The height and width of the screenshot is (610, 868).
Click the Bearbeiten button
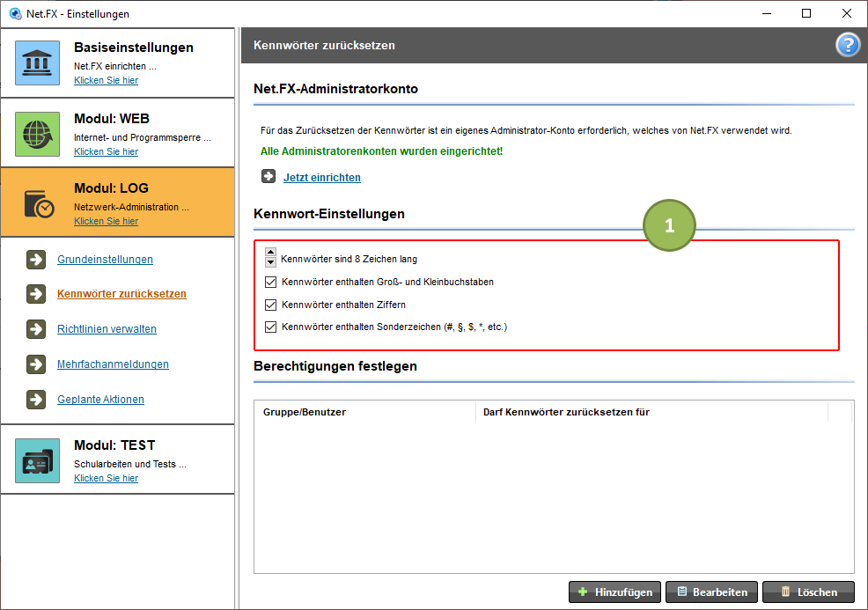[x=712, y=592]
